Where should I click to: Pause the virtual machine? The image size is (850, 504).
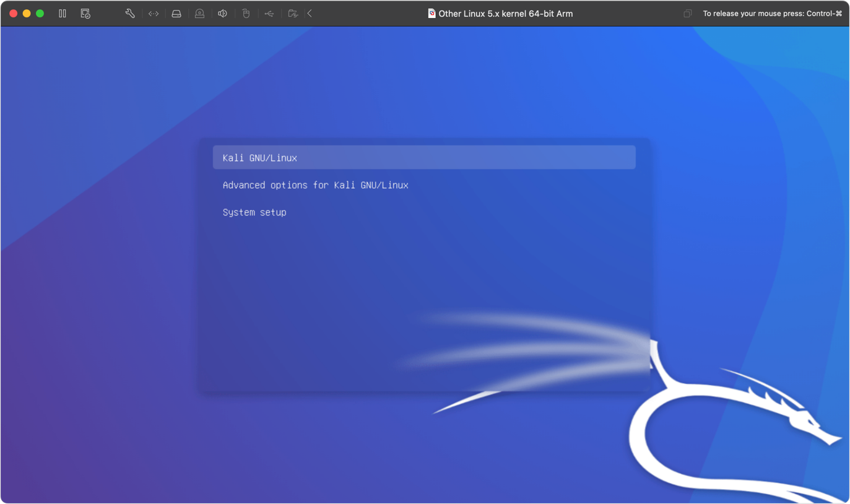[63, 13]
